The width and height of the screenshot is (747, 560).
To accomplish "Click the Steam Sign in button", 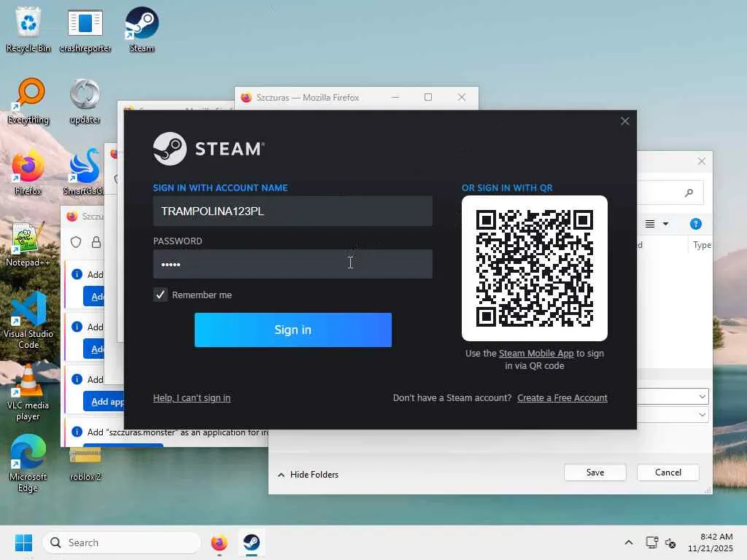I will [x=293, y=330].
